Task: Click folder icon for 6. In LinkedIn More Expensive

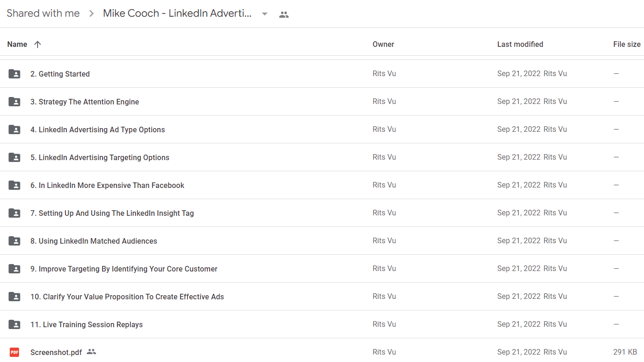Action: point(14,185)
